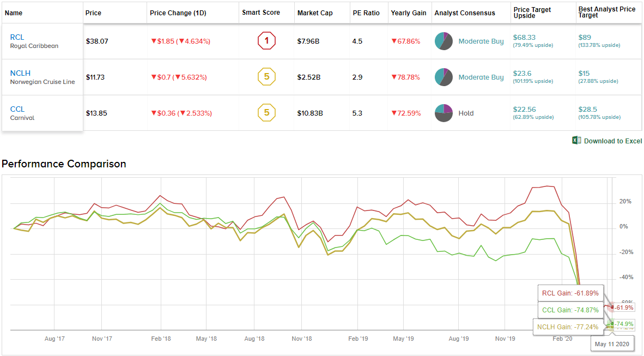Screen dimensions: 644x356
Task: Sort by Price Change (1D) header
Action: click(x=178, y=13)
